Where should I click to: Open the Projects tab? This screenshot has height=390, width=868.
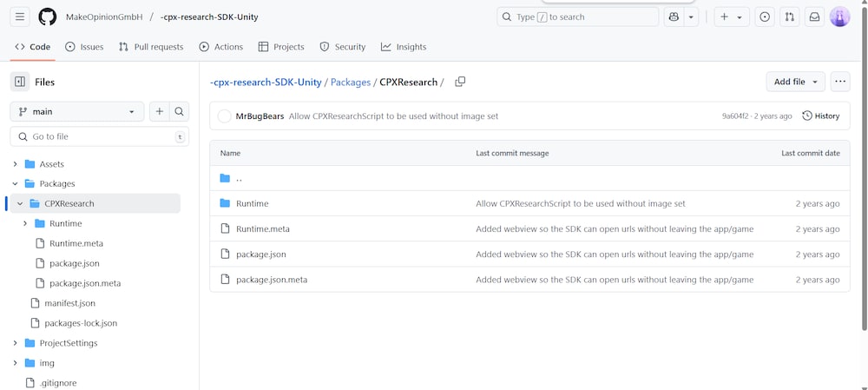pos(281,47)
